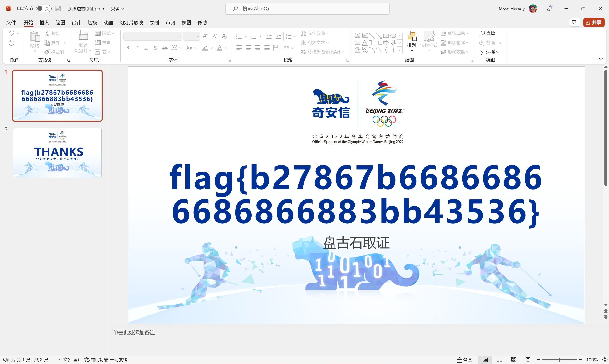609x364 pixels.
Task: Click the Align Right icon
Action: click(258, 48)
